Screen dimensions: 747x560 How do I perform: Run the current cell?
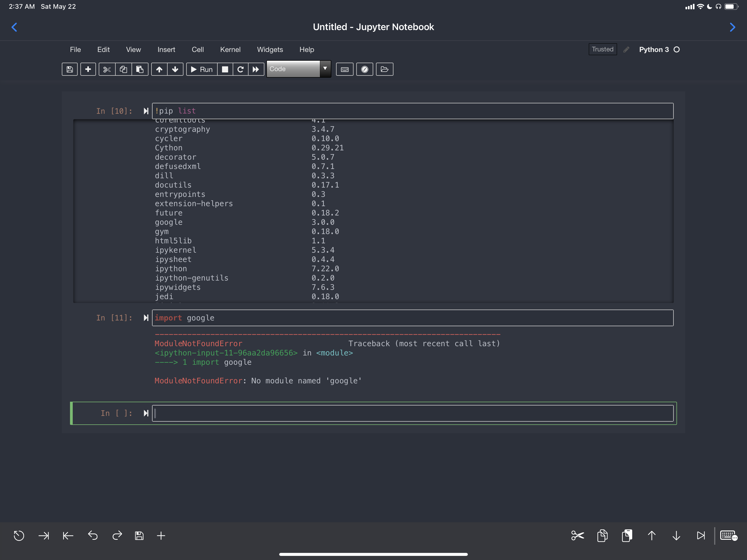point(202,69)
